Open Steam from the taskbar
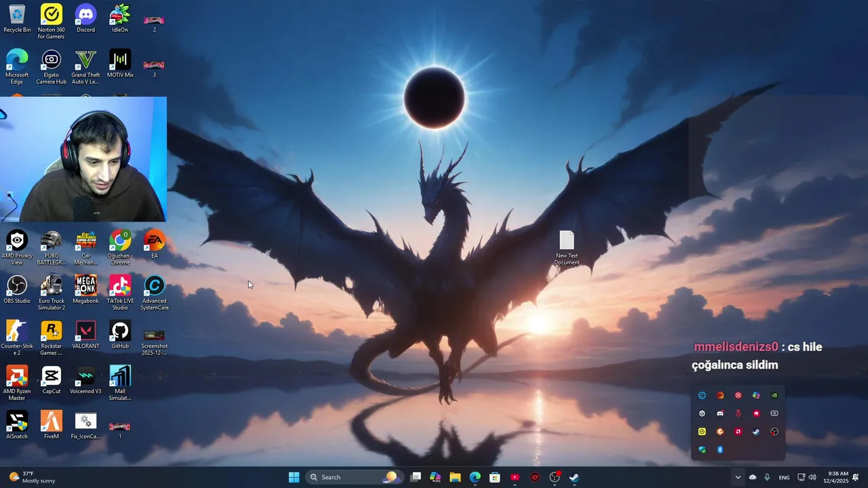 click(x=574, y=477)
